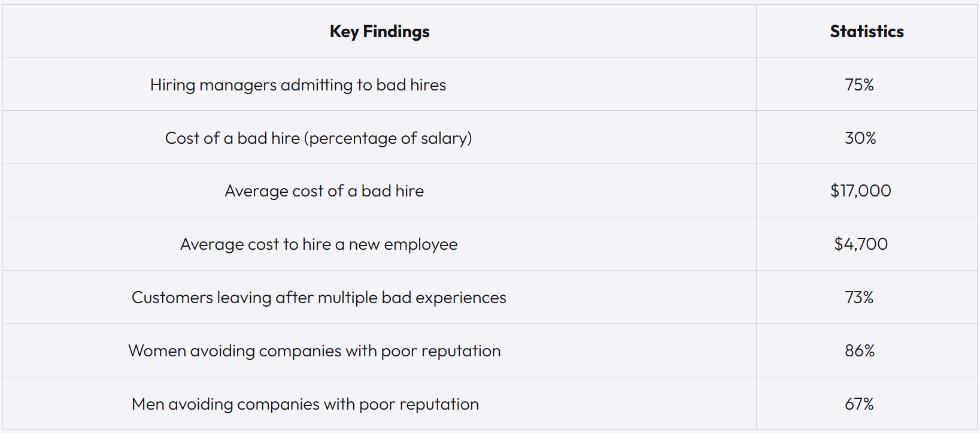This screenshot has width=980, height=433.
Task: Click 'Average cost to hire a new employee'
Action: tap(318, 244)
